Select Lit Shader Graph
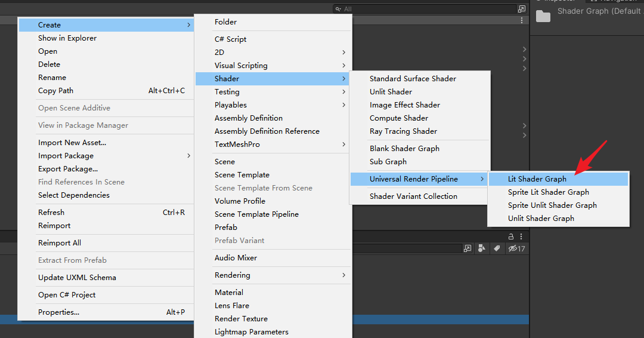Screen dimensions: 644x338 tap(558, 179)
